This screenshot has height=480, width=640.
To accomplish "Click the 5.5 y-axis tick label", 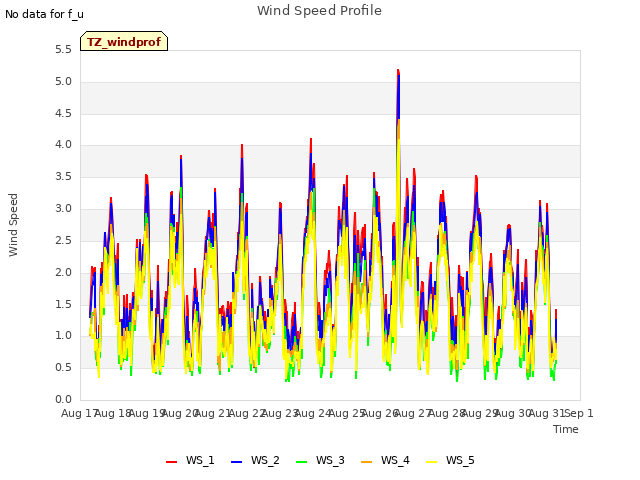I will (x=63, y=49).
